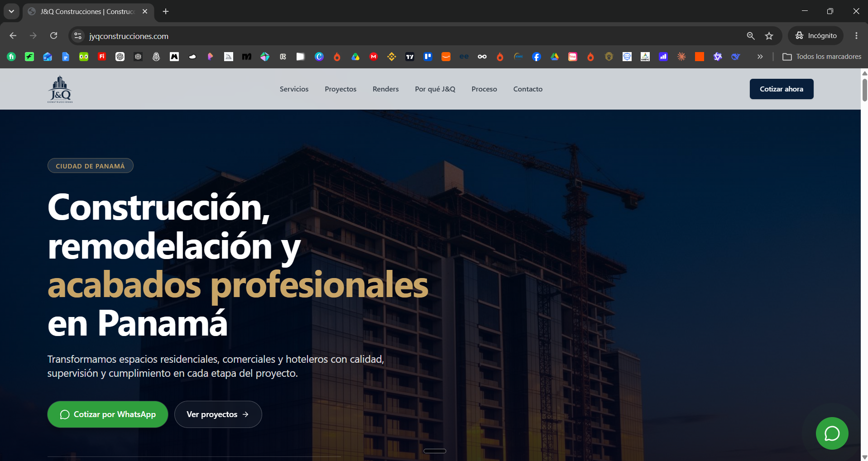Click the scroll-down arrow of the scrollbar
868x461 pixels.
point(864,457)
